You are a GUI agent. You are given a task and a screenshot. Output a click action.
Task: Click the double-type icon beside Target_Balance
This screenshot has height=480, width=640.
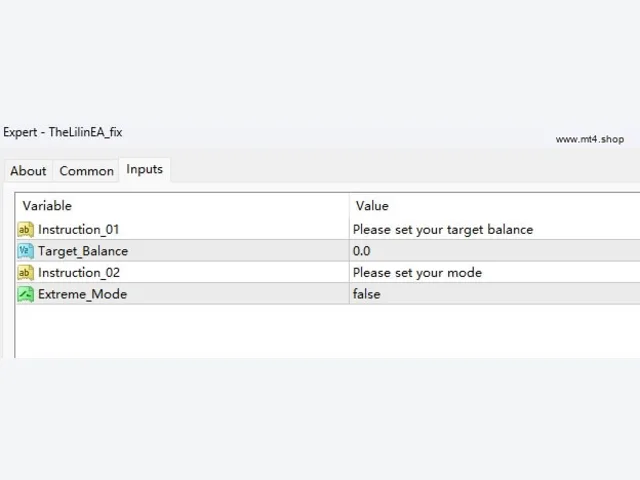(x=25, y=251)
